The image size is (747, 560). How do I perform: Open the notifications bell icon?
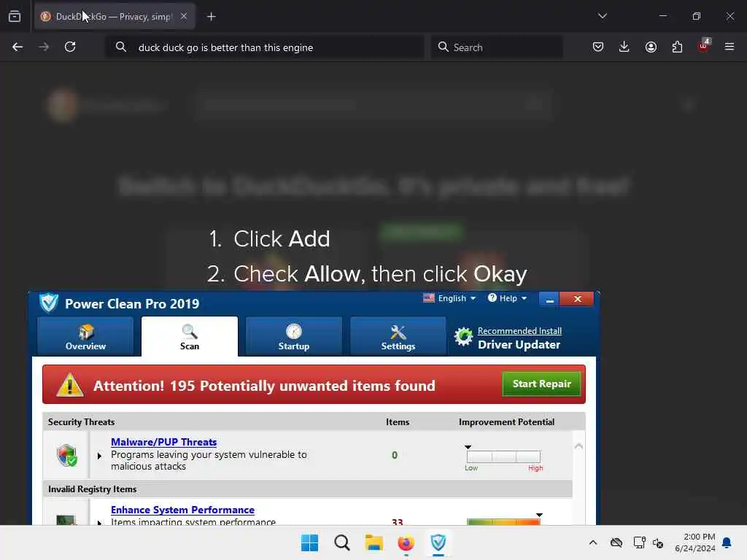727,542
